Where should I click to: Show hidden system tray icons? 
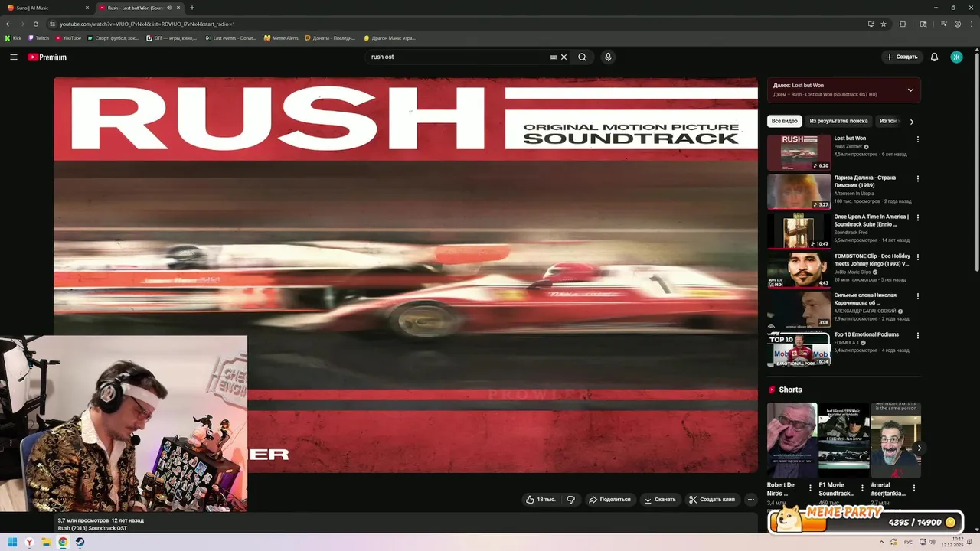pos(880,543)
